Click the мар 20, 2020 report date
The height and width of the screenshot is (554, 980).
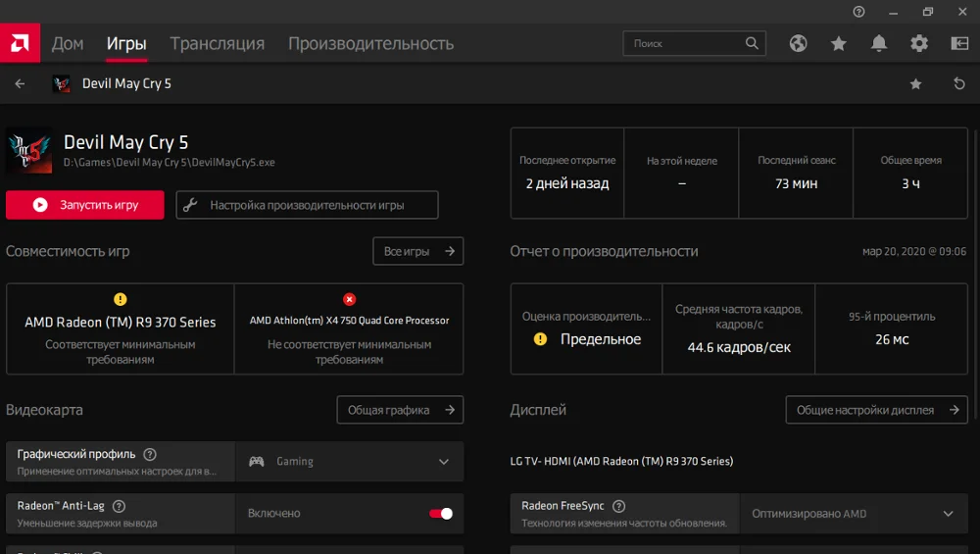click(x=914, y=251)
